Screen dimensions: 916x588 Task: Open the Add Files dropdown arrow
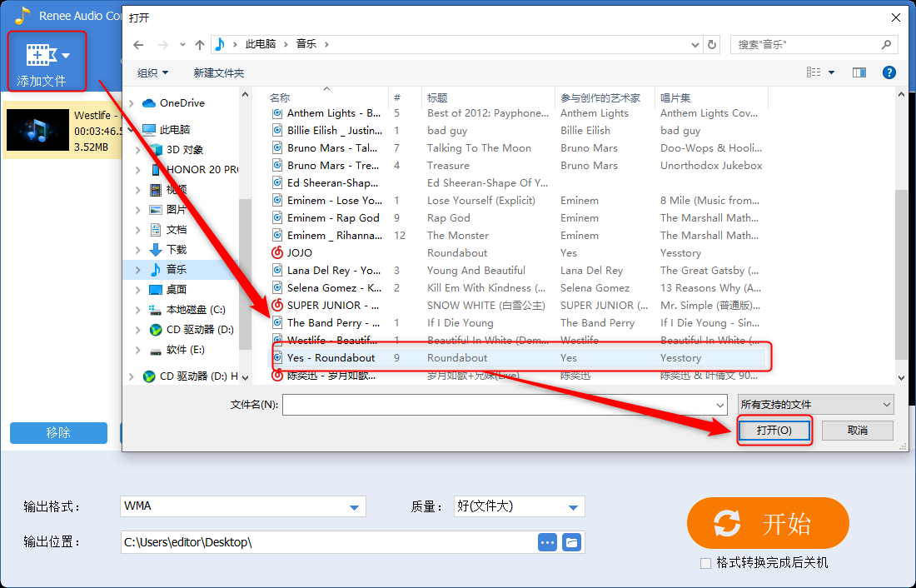click(x=66, y=56)
